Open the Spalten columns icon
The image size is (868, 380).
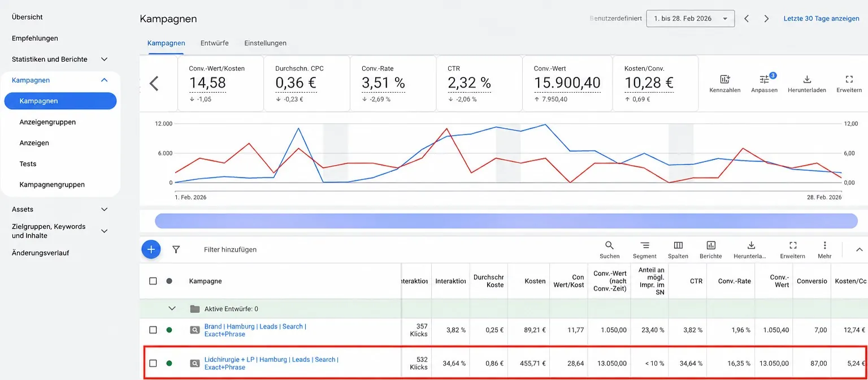[678, 245]
